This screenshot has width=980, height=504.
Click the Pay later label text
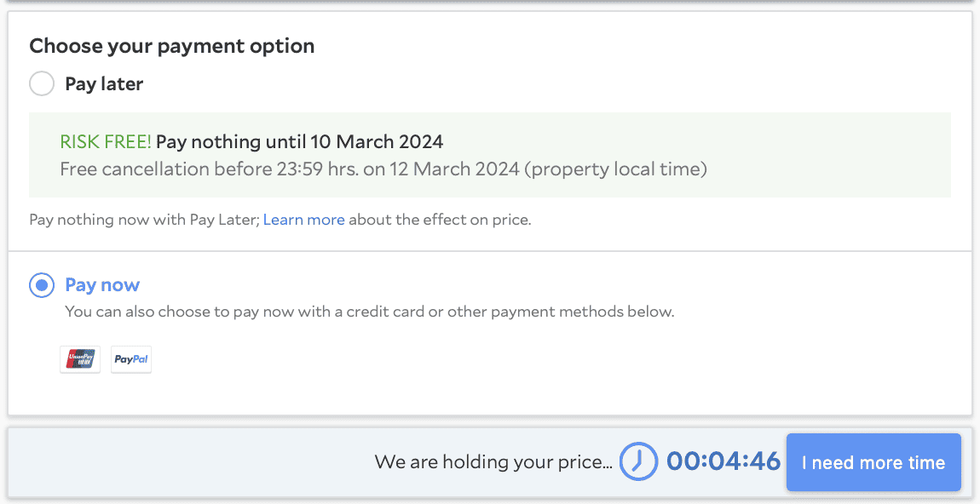tap(104, 83)
